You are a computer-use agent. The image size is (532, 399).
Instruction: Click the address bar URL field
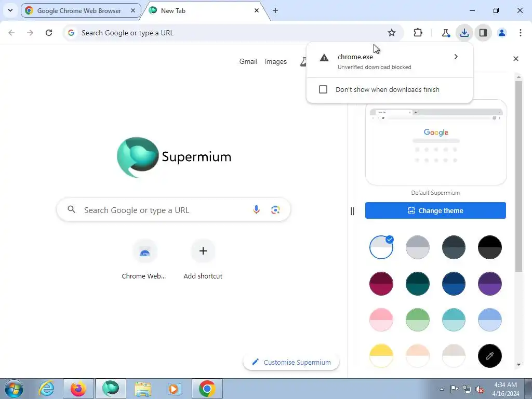point(233,33)
